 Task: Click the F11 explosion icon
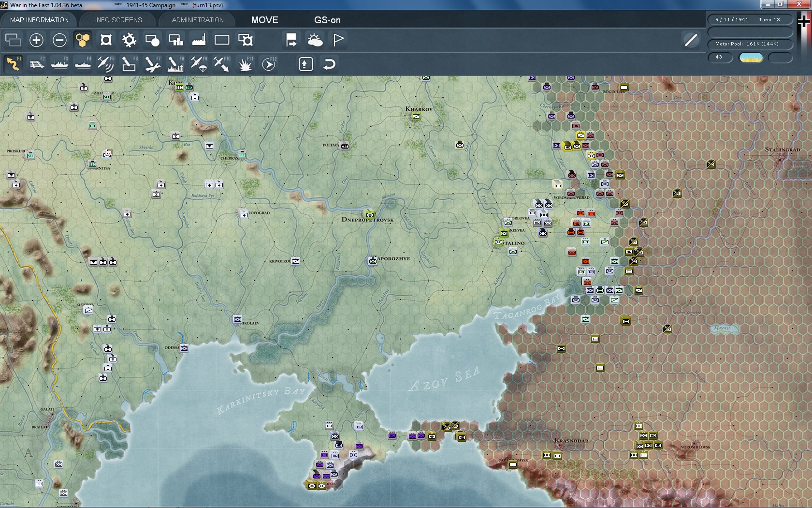[245, 64]
